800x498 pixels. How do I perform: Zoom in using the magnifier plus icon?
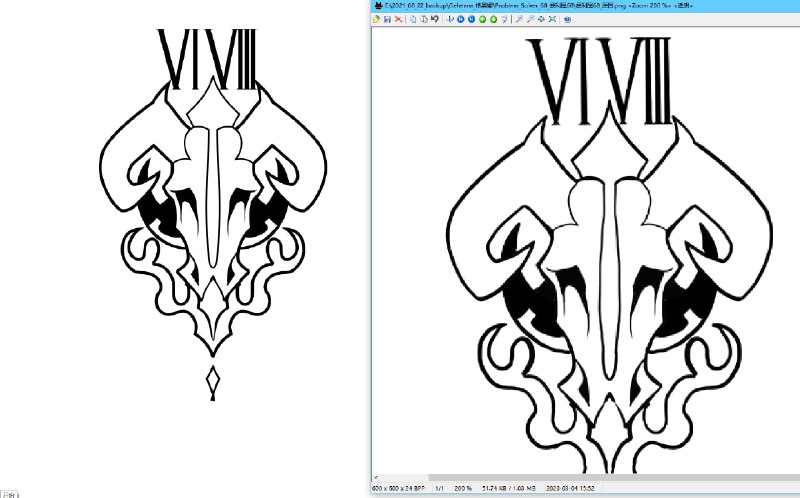[519, 19]
